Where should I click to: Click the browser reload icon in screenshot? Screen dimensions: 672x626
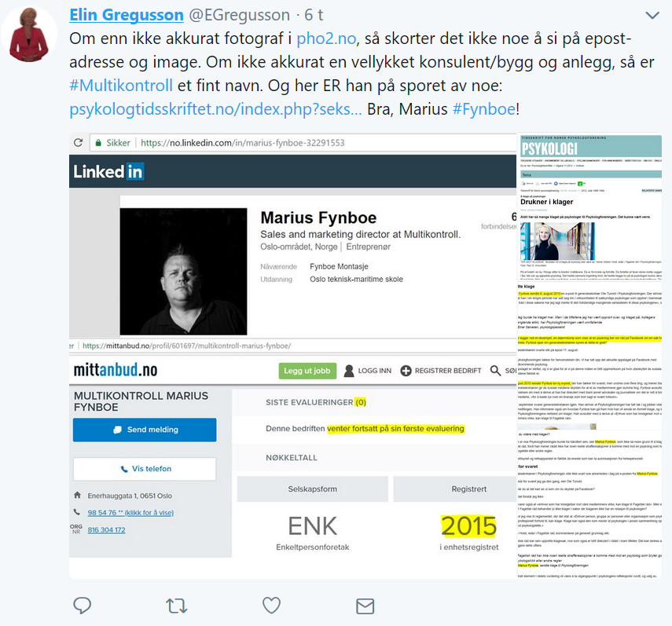coord(78,143)
